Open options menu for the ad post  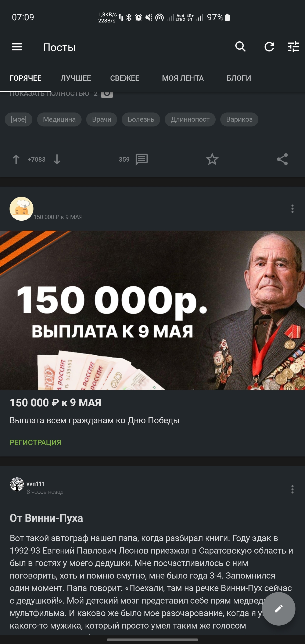[292, 209]
